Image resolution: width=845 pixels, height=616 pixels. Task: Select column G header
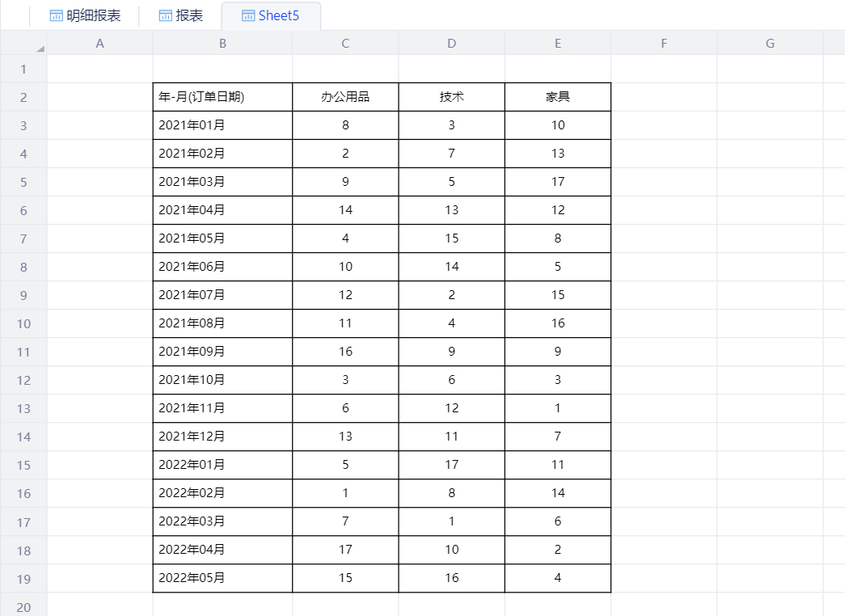click(770, 44)
